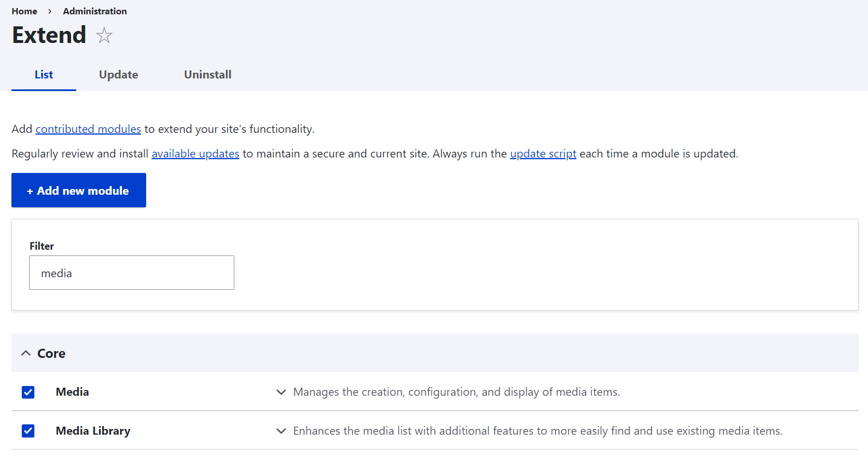The image size is (868, 457).
Task: Switch to the Update tab
Action: pyautogui.click(x=118, y=74)
